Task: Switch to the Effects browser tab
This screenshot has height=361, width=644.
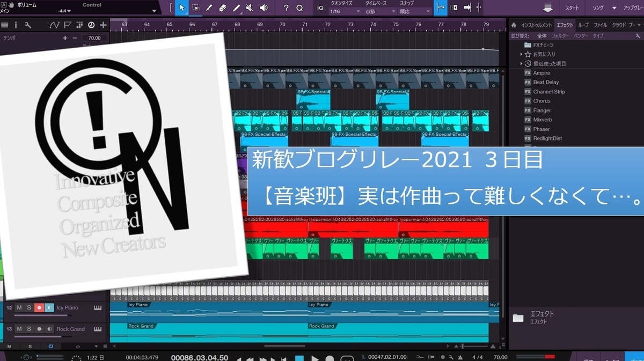Action: pyautogui.click(x=565, y=25)
